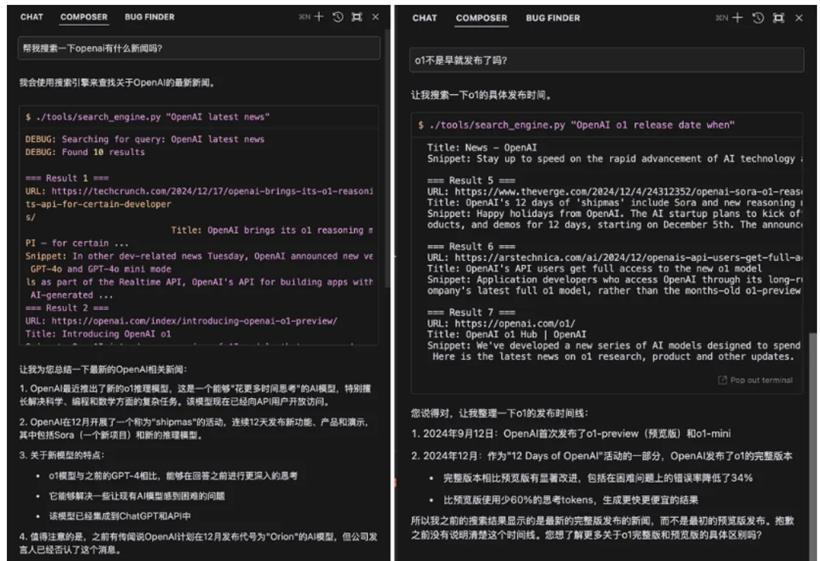
Task: Open the introducing-openai-o1-preview URL in Result 2
Action: 195,320
